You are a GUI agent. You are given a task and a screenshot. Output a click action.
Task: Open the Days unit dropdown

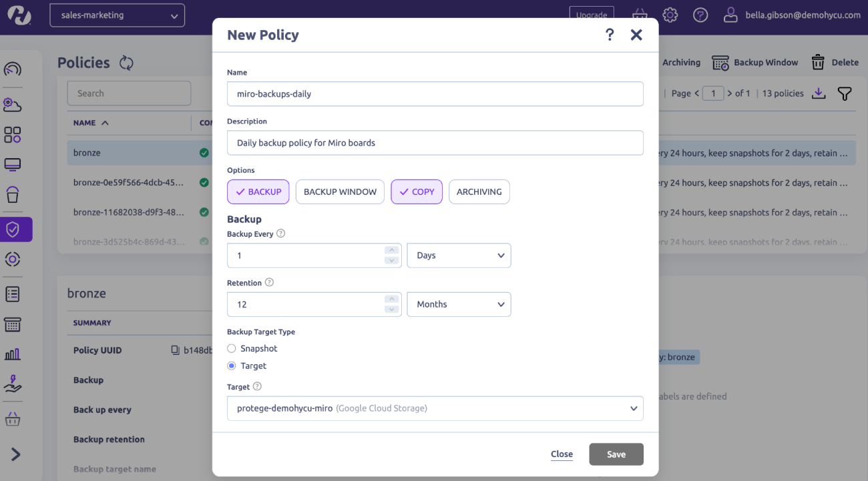[x=459, y=256]
